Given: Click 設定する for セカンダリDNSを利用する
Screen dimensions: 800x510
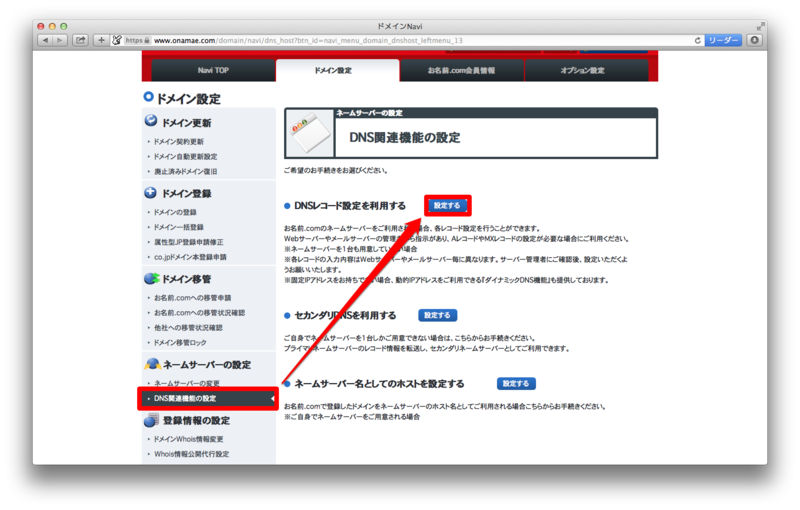Looking at the screenshot, I should coord(438,315).
